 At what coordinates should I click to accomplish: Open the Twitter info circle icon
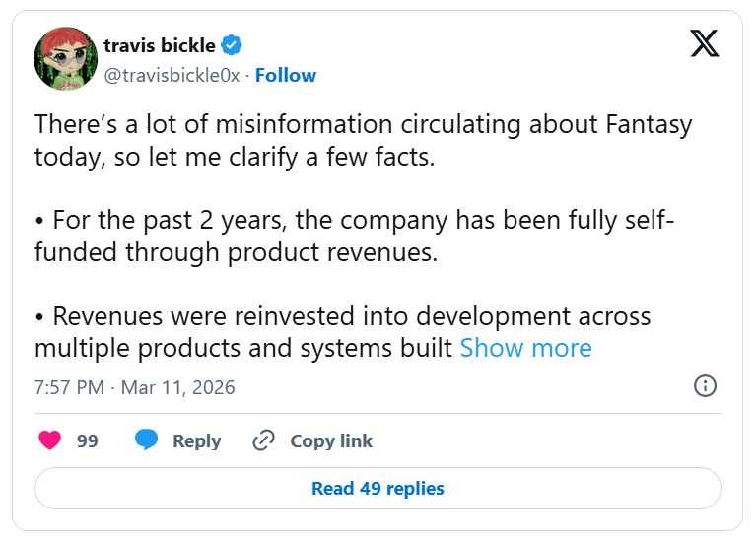tap(705, 386)
